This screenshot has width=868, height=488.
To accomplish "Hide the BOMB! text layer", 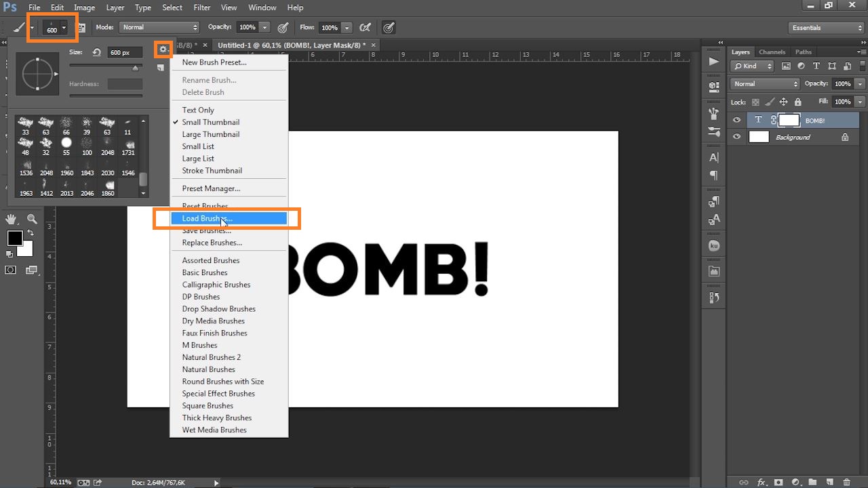I will tap(736, 120).
